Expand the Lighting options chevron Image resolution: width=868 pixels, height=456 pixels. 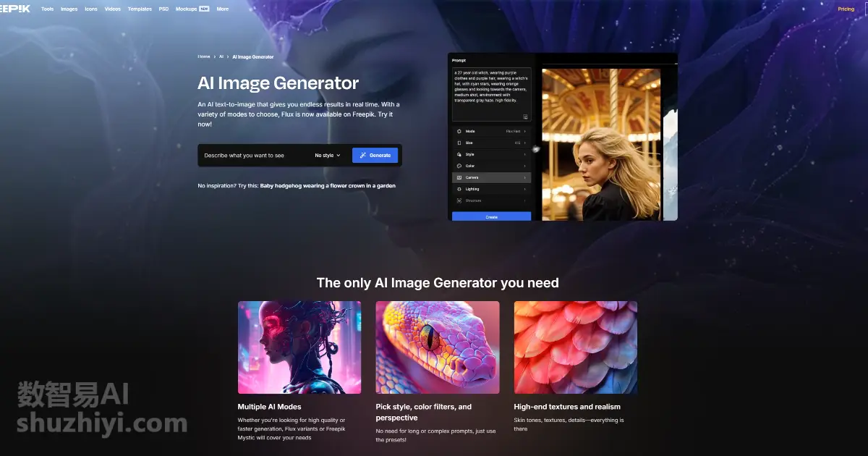click(524, 189)
